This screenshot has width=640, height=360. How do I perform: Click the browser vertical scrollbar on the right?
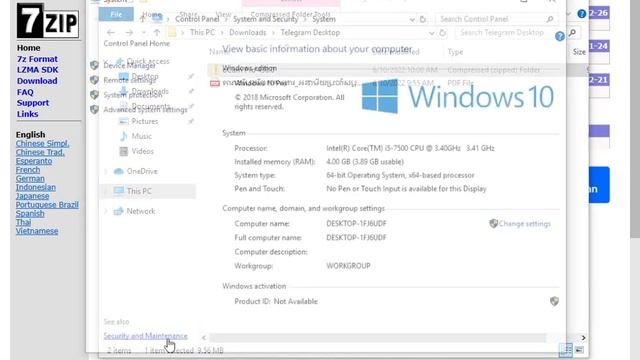[x=635, y=118]
